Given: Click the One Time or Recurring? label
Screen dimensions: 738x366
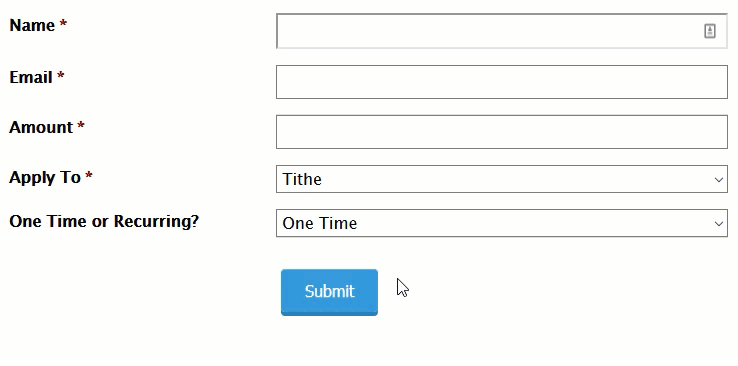Looking at the screenshot, I should [x=104, y=221].
